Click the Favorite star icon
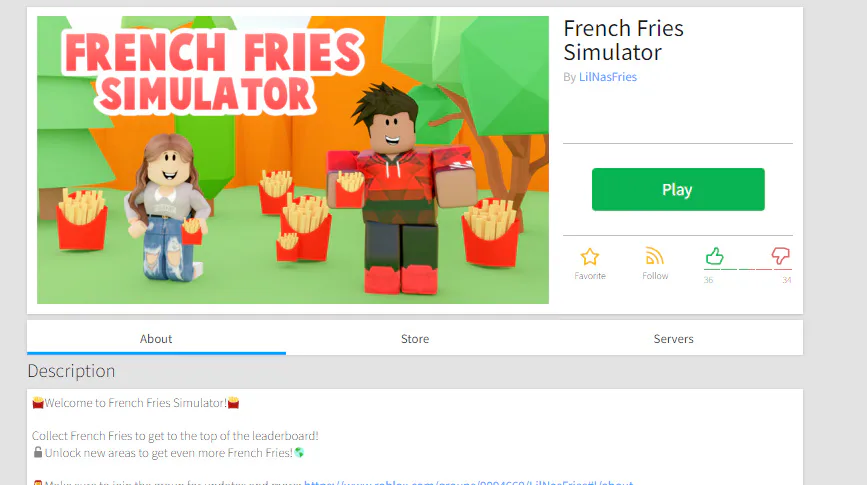The image size is (867, 485). (589, 257)
